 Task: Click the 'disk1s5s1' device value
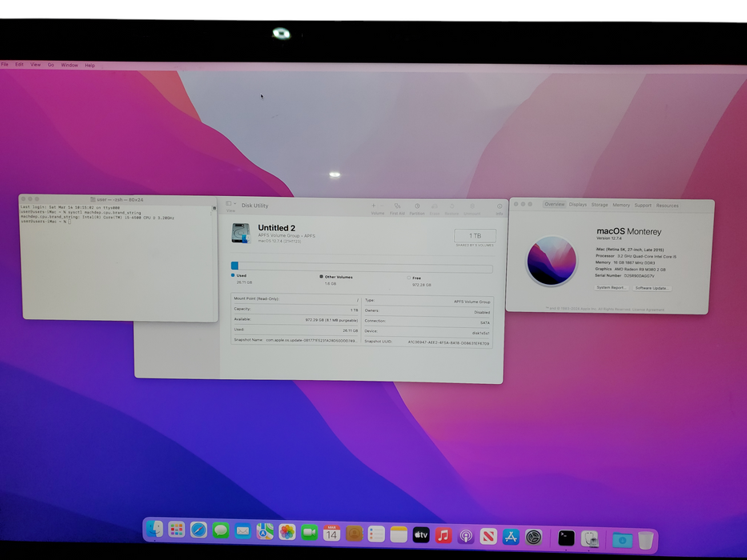coord(480,333)
